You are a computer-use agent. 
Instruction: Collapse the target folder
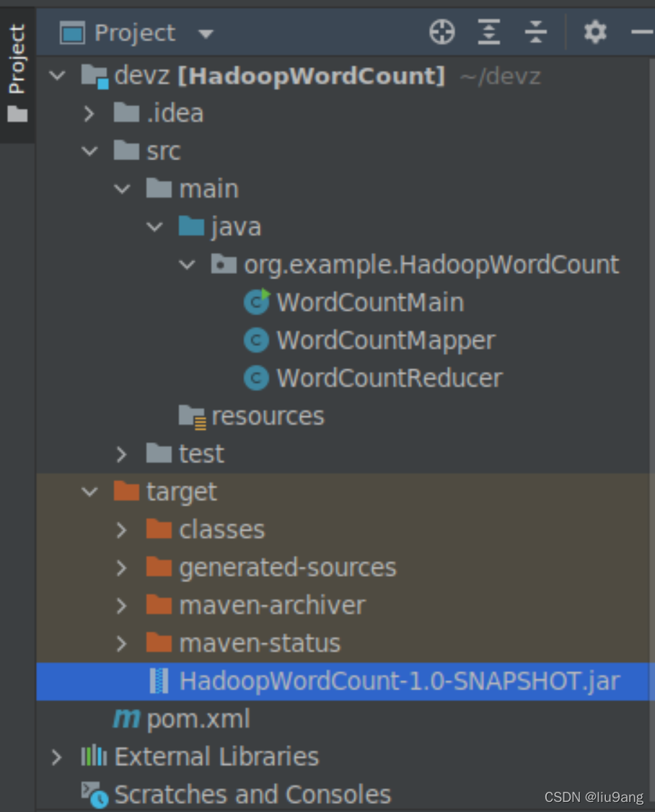tap(89, 491)
